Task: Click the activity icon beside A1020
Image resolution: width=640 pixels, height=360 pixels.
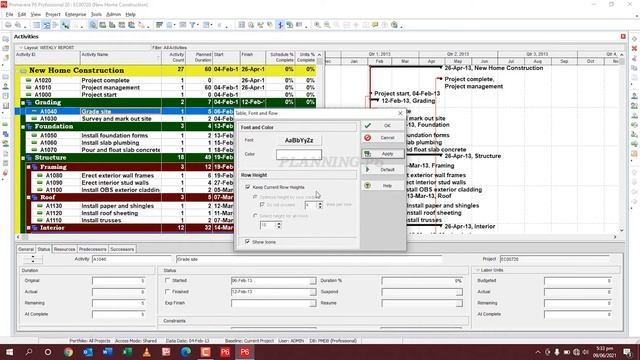Action: point(29,80)
